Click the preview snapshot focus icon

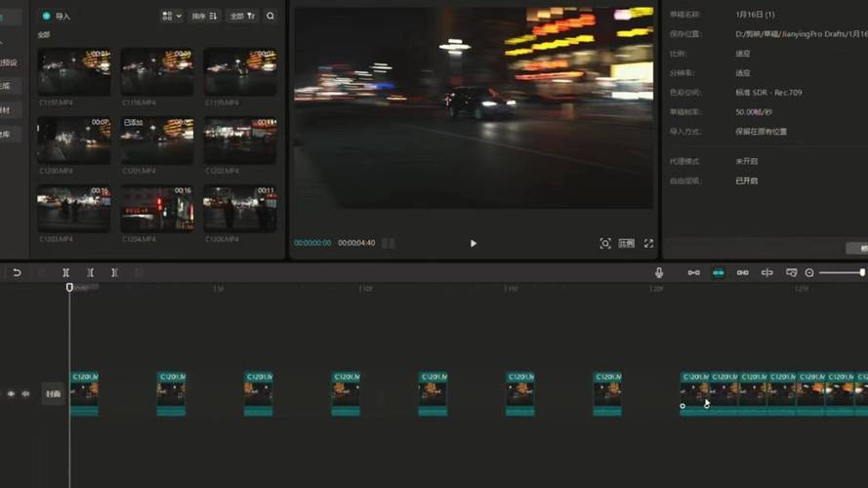tap(605, 243)
